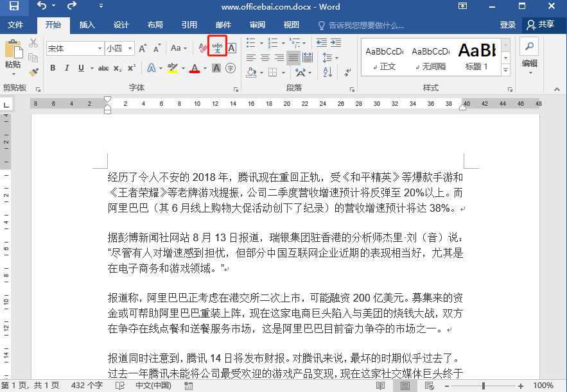Sort the selected text A to Z
The width and height of the screenshot is (567, 392).
[327, 72]
